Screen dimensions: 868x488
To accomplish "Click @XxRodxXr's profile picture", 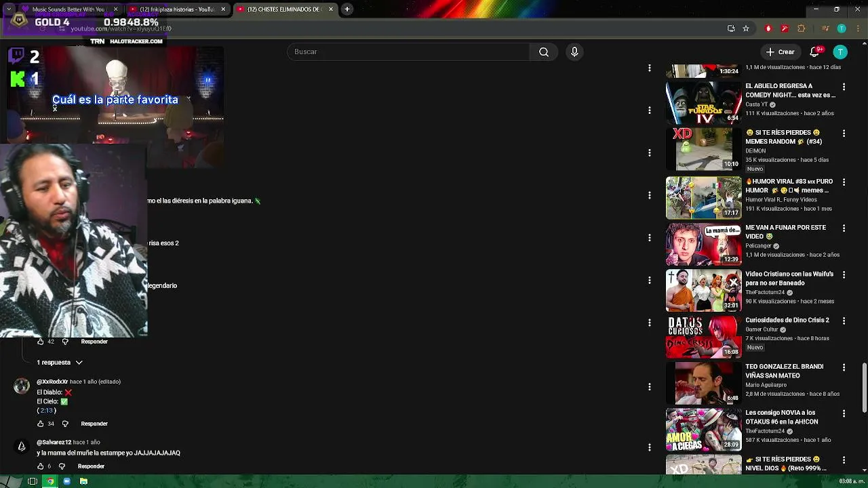I will click(x=22, y=386).
